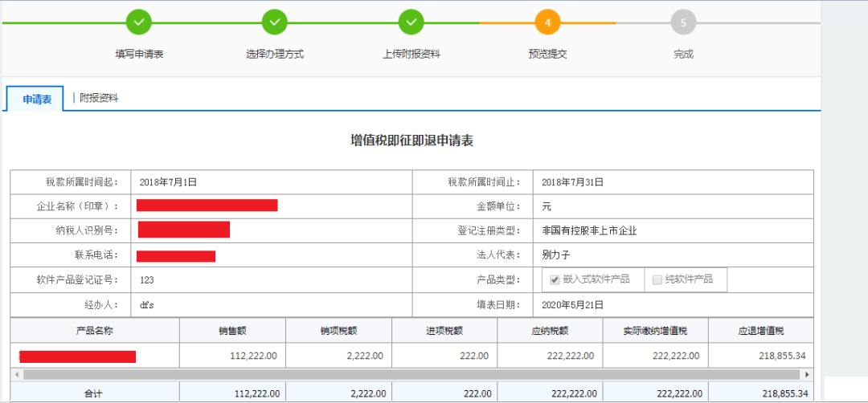868x403 pixels.
Task: Switch to the 申请表 tab
Action: point(37,100)
